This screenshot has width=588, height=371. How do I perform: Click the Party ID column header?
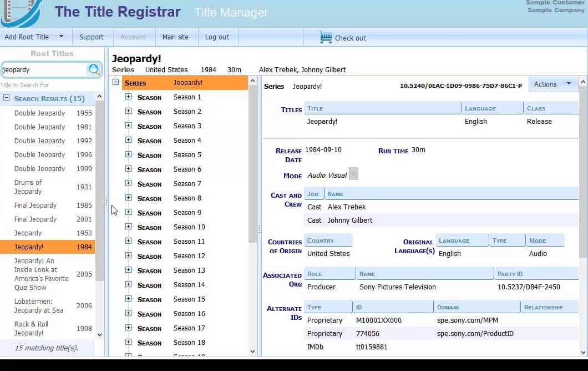[x=536, y=274]
